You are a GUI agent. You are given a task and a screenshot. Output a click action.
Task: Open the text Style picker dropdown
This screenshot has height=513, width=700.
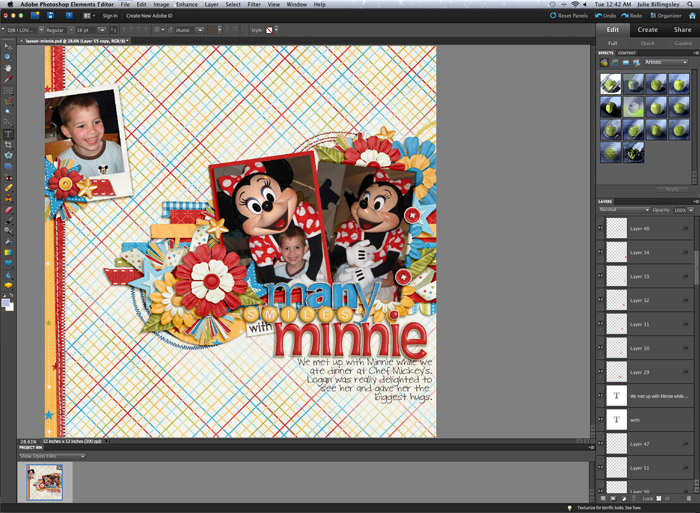pos(276,30)
